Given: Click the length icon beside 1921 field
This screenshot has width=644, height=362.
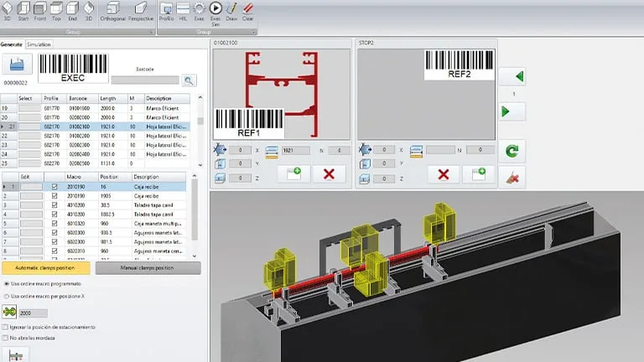Looking at the screenshot, I should pyautogui.click(x=272, y=152).
